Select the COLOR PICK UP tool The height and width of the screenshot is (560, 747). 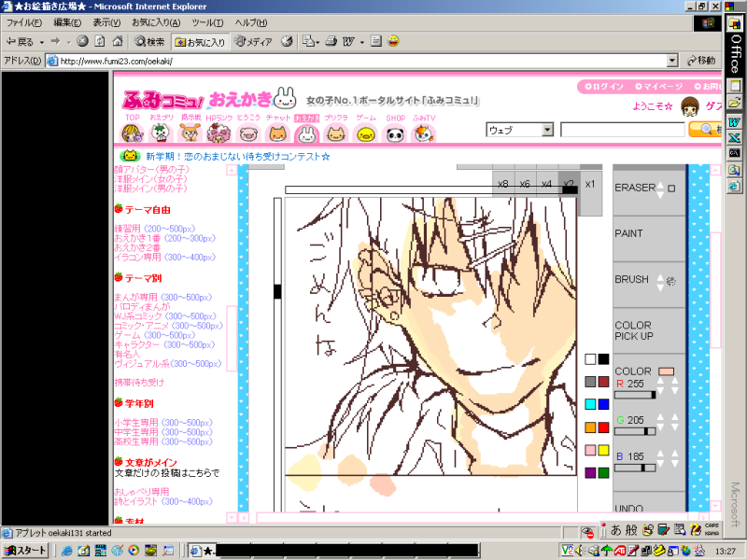(x=634, y=330)
